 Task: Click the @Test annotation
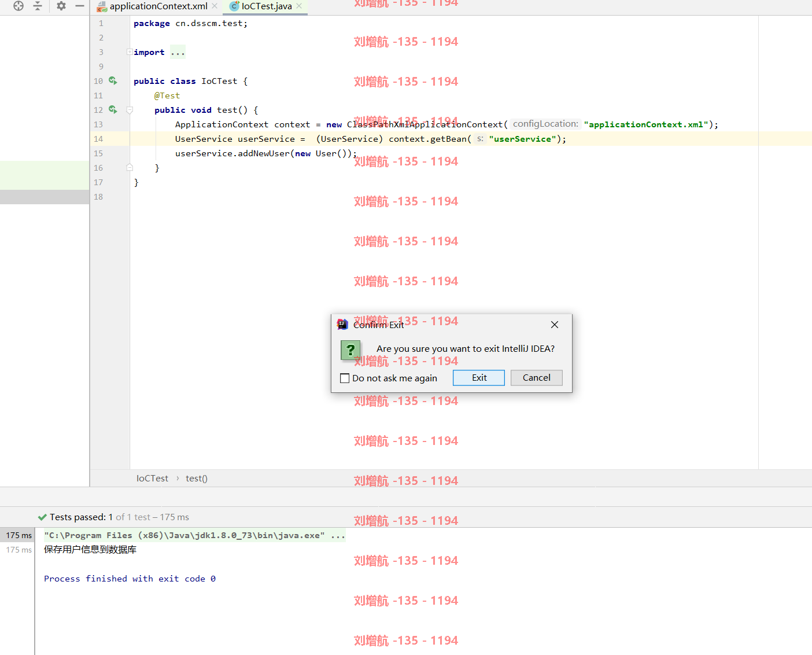[x=167, y=95]
